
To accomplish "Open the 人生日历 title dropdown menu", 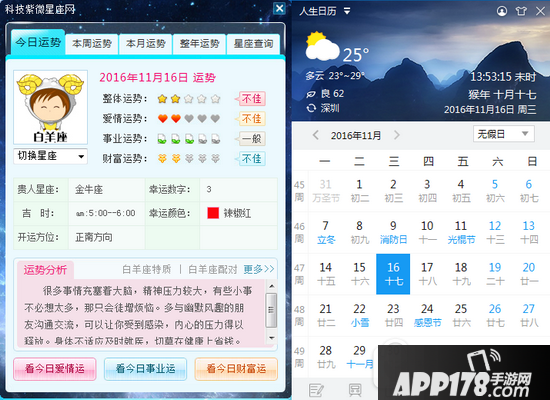I will 347,11.
